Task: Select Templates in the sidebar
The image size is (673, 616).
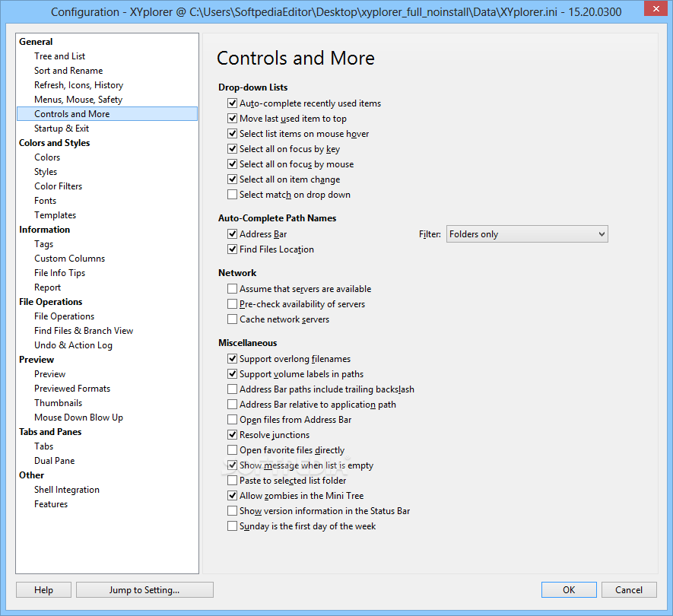Action: 55,215
